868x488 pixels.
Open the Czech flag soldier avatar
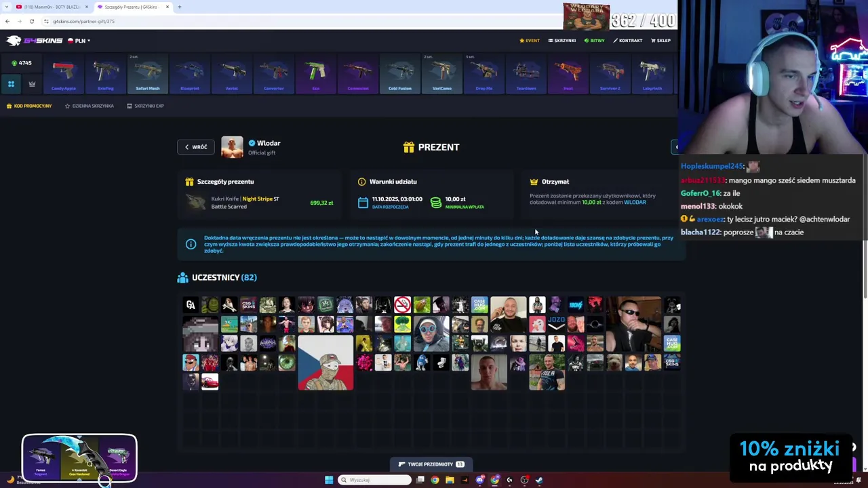click(325, 363)
